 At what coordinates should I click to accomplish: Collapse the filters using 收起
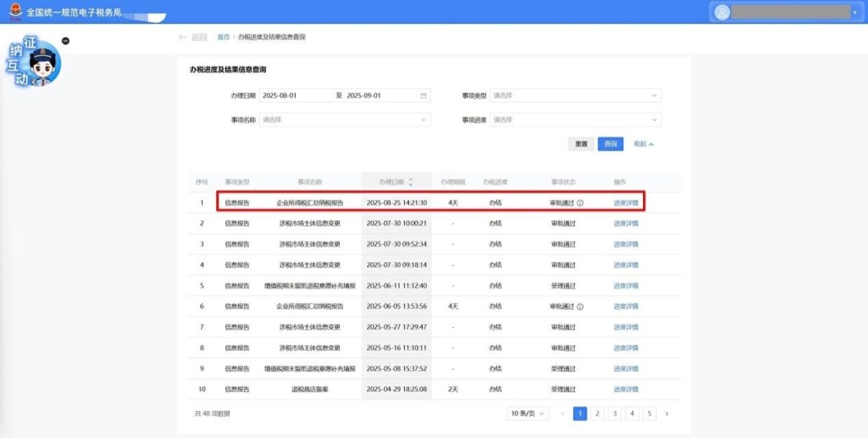643,144
